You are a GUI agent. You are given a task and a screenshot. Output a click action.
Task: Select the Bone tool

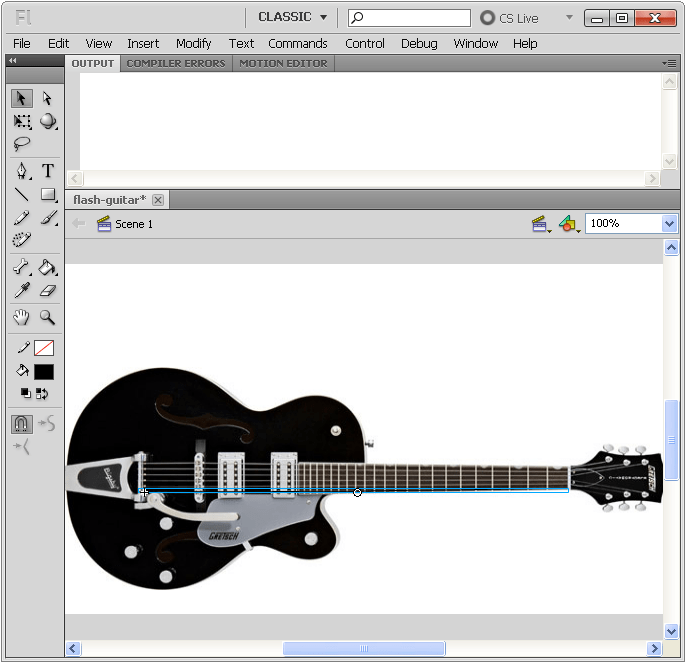pos(22,267)
